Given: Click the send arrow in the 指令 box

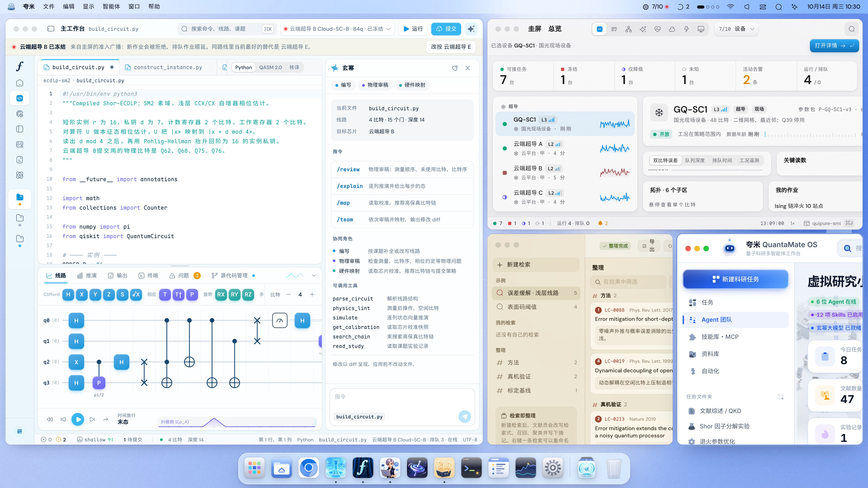Looking at the screenshot, I should 465,417.
